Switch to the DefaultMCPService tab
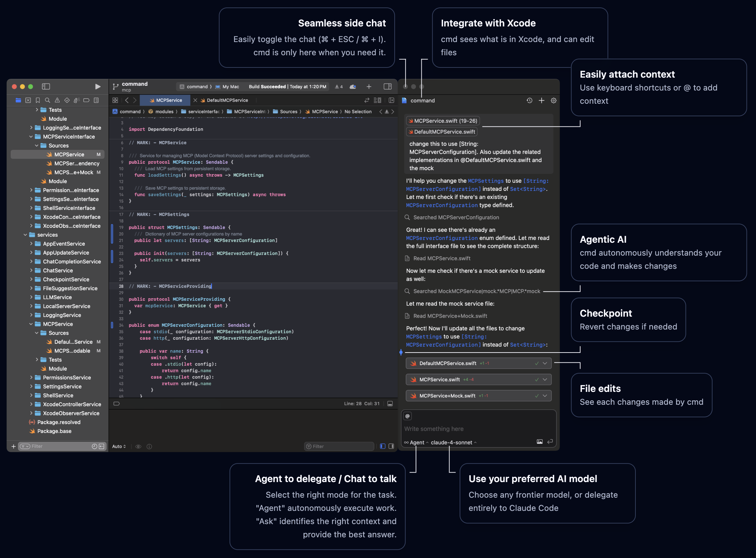The height and width of the screenshot is (558, 756). click(227, 100)
